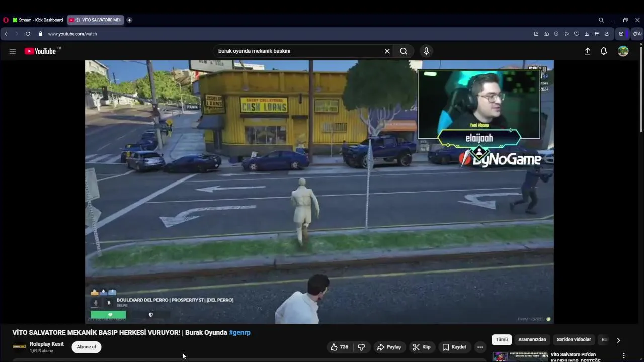Click the 1,69 B abone text
The width and height of the screenshot is (644, 362).
point(41,351)
